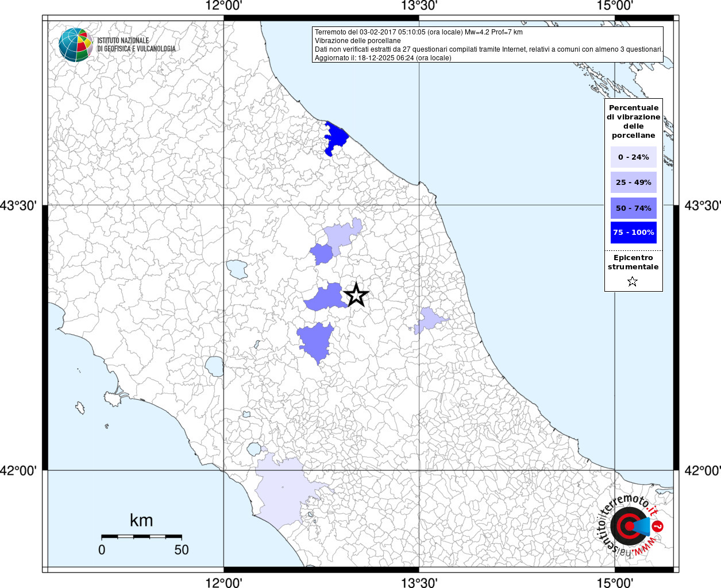721x588 pixels.
Task: Click the 'Epicentro strumentale' legend label
Action: (633, 262)
